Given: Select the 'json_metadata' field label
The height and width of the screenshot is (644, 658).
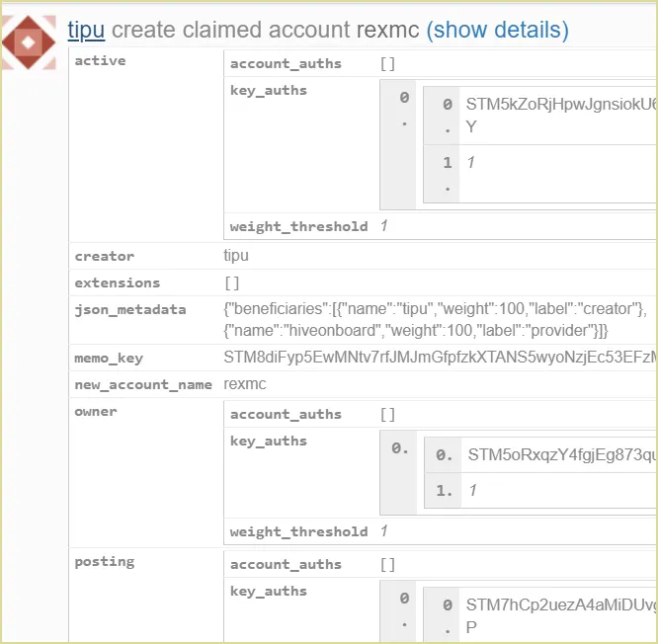Looking at the screenshot, I should click(x=130, y=310).
